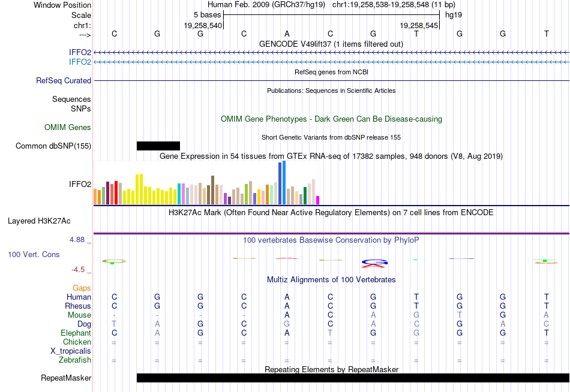Click the GENCODE V49lift37 track title
This screenshot has height=392, width=570.
coord(331,44)
